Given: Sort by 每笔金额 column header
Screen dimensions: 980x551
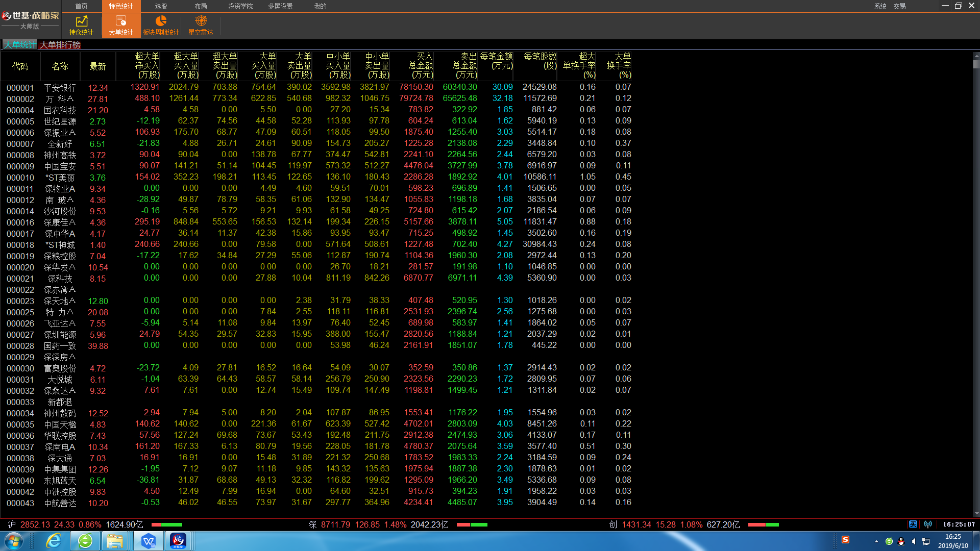Looking at the screenshot, I should [x=497, y=61].
